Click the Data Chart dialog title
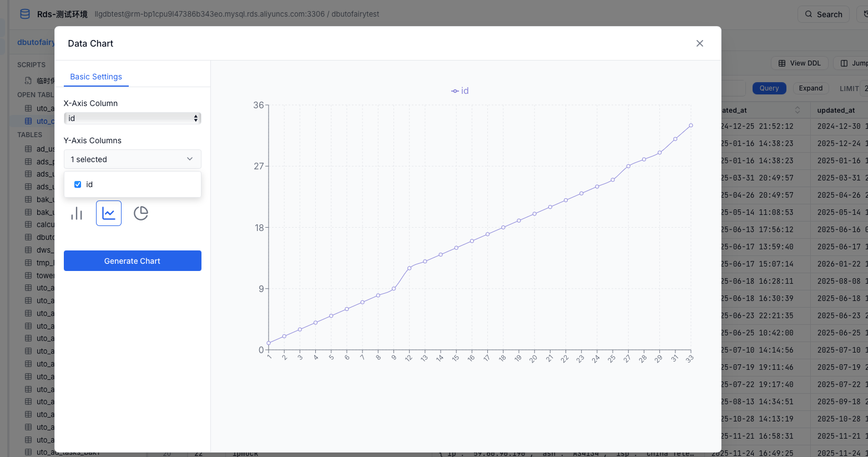This screenshot has height=457, width=868. [90, 43]
